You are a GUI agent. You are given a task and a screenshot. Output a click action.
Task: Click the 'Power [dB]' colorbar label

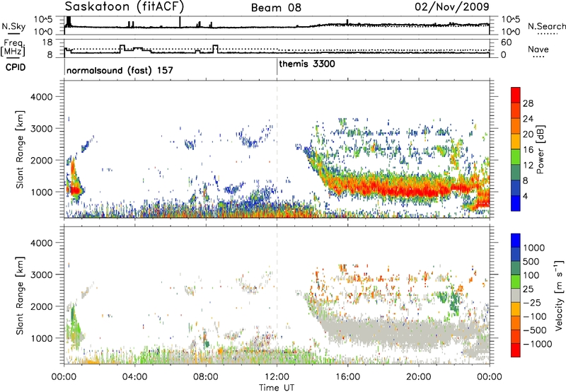click(x=540, y=149)
